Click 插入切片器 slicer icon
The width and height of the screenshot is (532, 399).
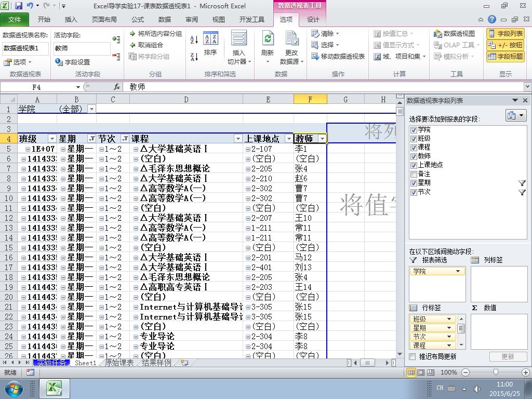point(239,47)
